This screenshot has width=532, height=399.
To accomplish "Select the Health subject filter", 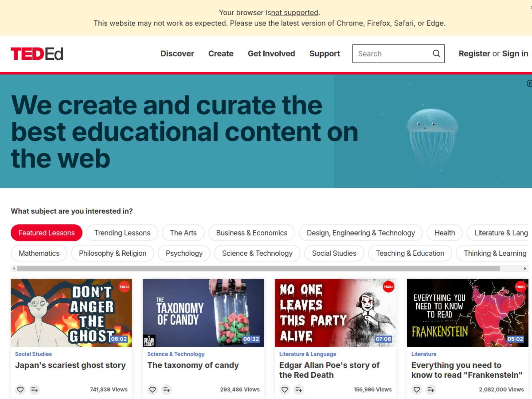I will 445,233.
